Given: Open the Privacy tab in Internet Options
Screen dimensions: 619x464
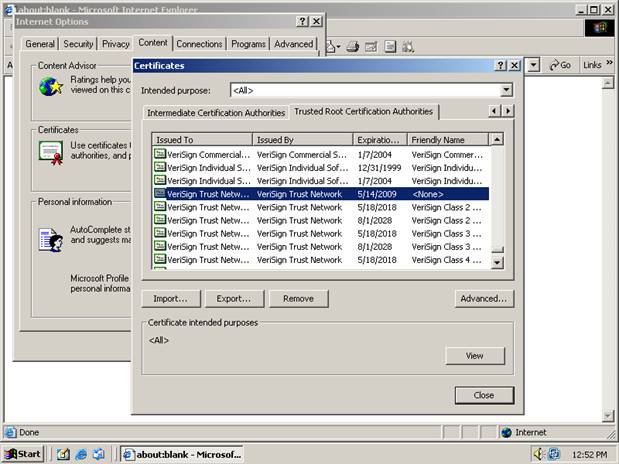Looking at the screenshot, I should (x=116, y=44).
